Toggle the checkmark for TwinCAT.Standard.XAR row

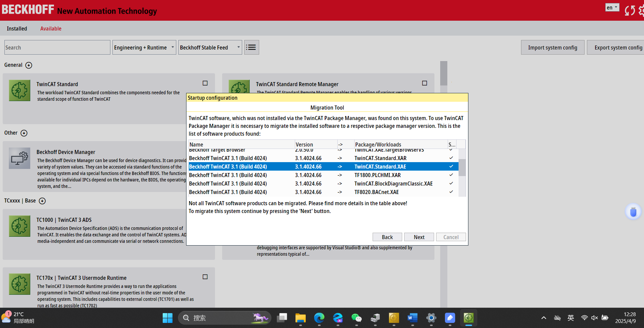(x=451, y=158)
